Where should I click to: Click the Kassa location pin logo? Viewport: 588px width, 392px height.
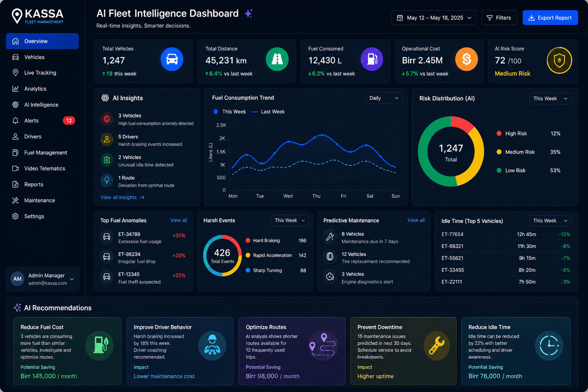pyautogui.click(x=17, y=16)
